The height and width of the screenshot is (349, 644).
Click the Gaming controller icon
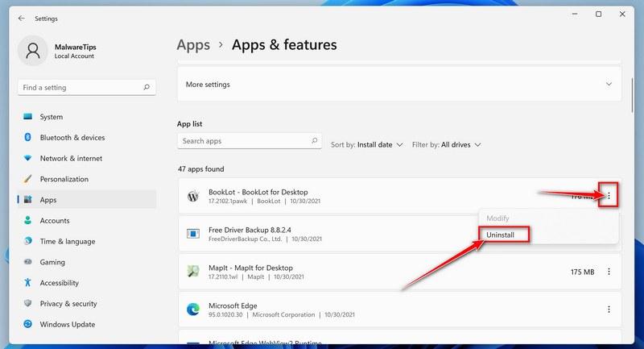[x=27, y=262]
